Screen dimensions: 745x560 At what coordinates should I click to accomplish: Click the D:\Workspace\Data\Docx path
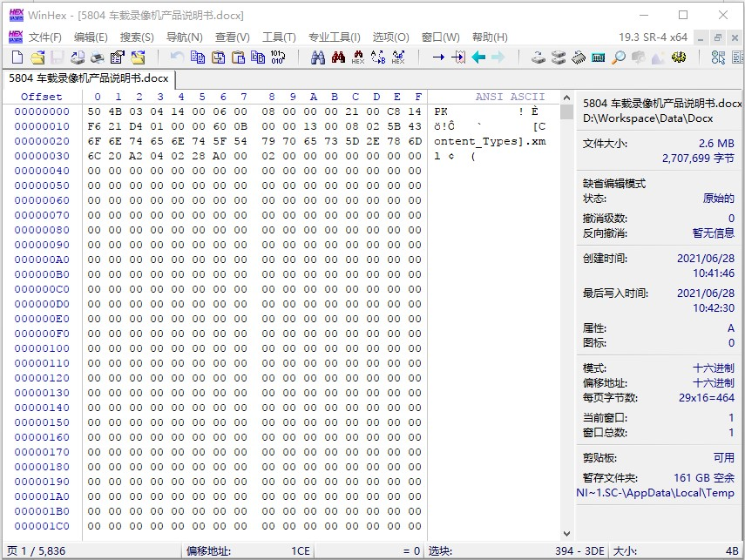click(x=647, y=118)
